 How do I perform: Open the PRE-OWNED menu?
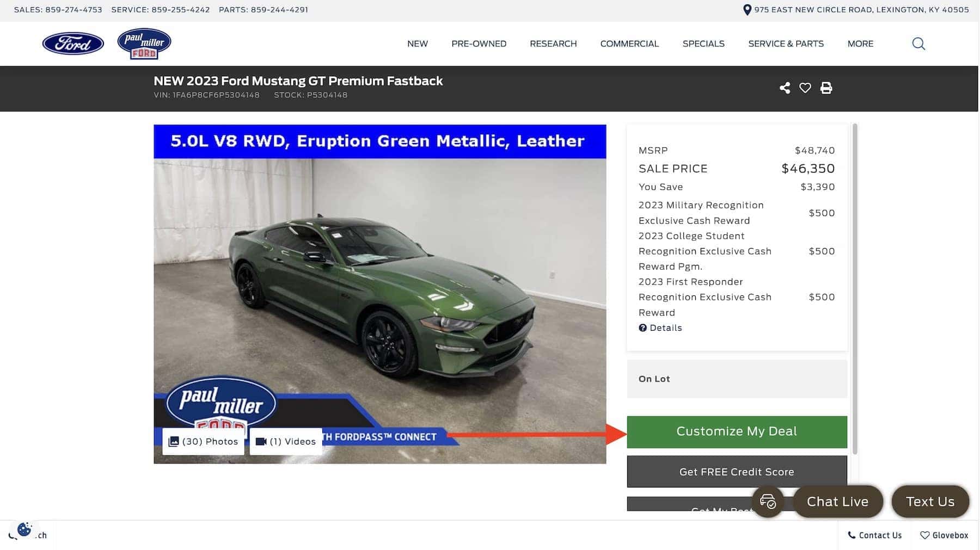tap(479, 44)
